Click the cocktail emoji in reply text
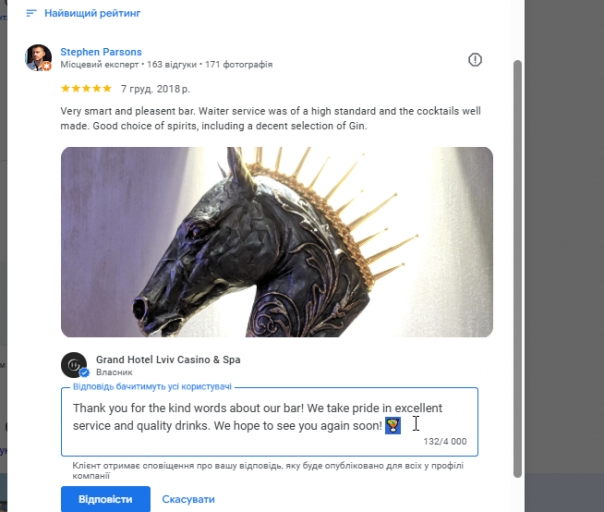This screenshot has width=604, height=512. click(393, 425)
